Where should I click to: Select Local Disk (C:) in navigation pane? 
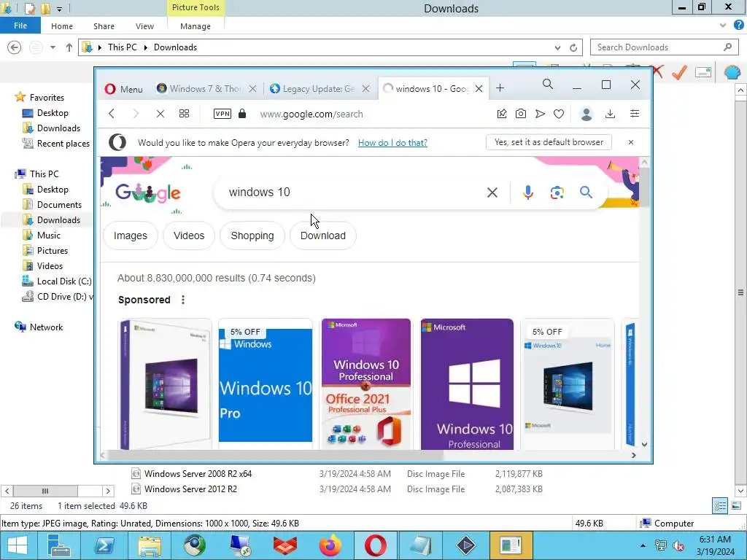tap(57, 281)
